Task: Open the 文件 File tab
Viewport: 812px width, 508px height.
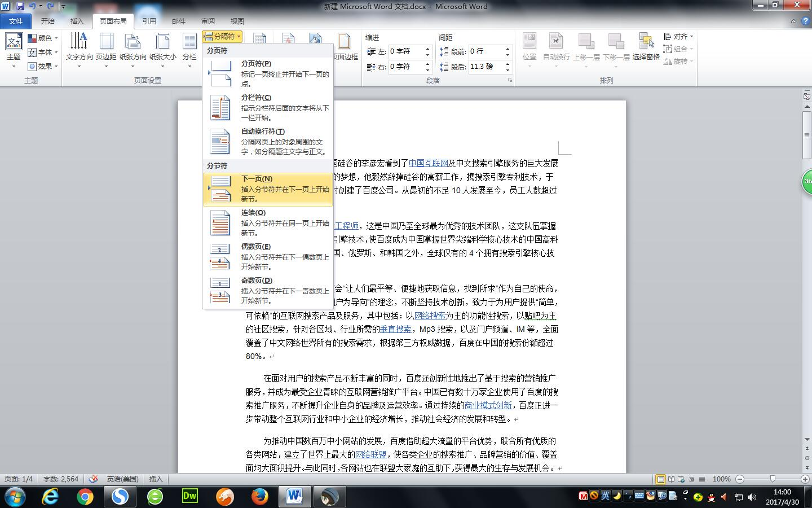Action: (16, 21)
